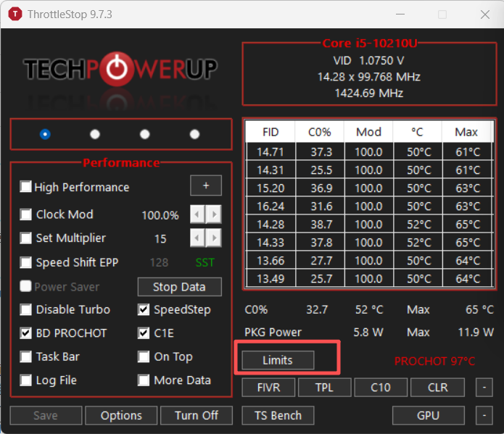Toggle the Clock Mod checkbox
The width and height of the screenshot is (504, 434).
point(25,214)
